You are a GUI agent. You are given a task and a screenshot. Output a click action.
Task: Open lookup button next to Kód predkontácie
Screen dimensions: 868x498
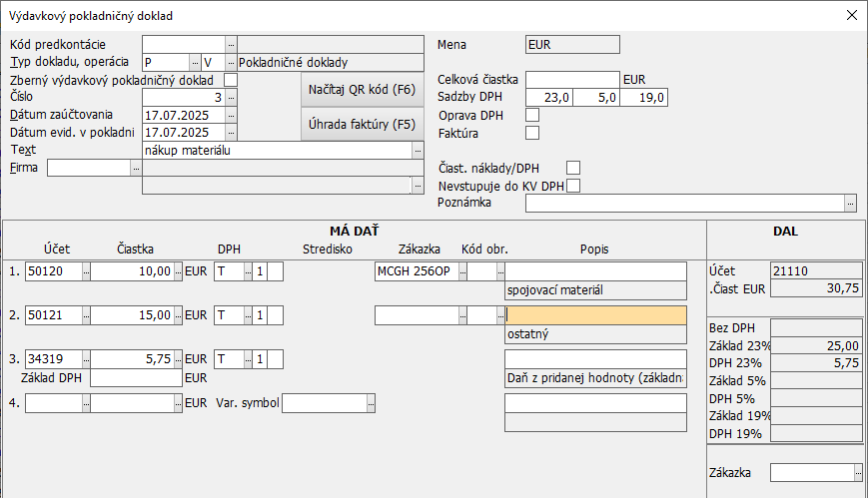pos(231,45)
